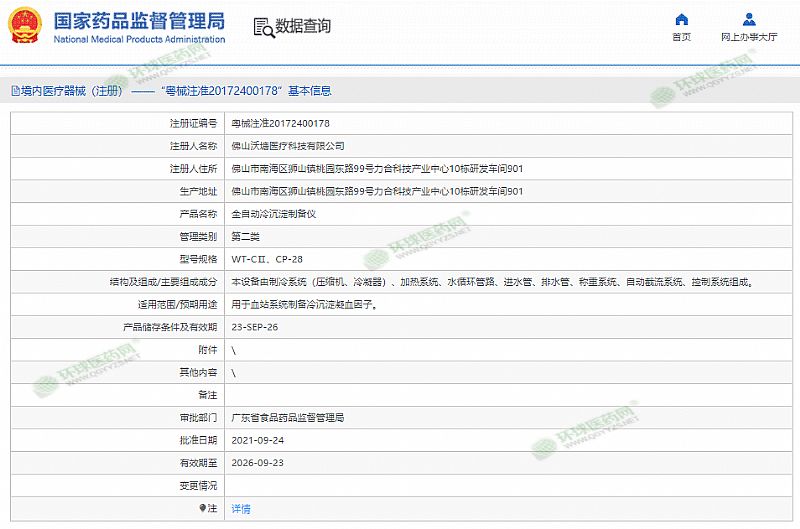Open the 详情 details link
This screenshot has width=800, height=529.
tap(241, 509)
